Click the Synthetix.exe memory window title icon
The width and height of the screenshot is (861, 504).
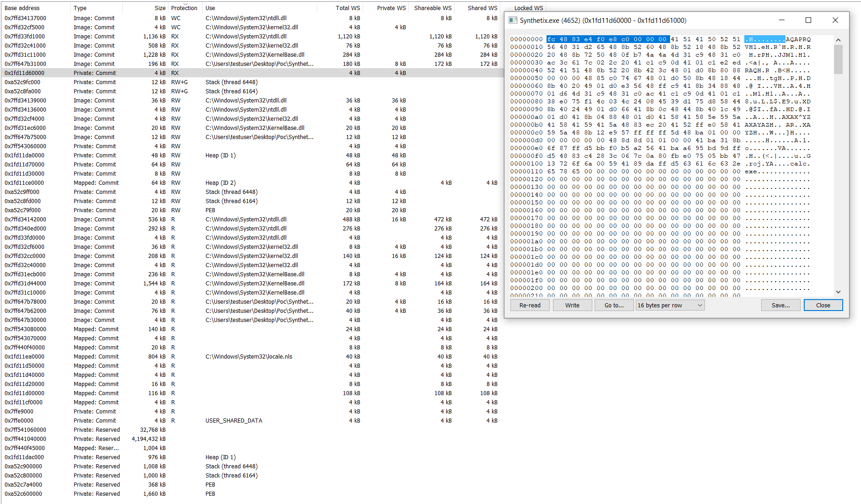coord(513,21)
